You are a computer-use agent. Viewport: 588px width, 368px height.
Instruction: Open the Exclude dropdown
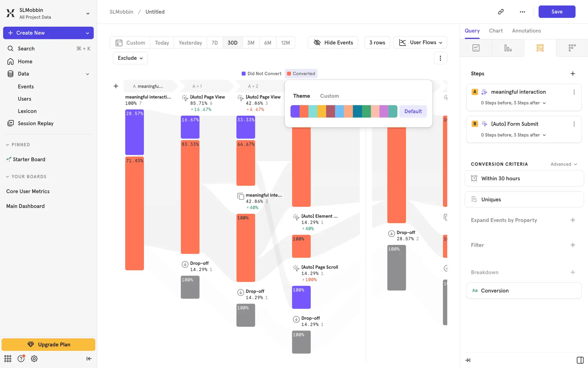pyautogui.click(x=130, y=58)
